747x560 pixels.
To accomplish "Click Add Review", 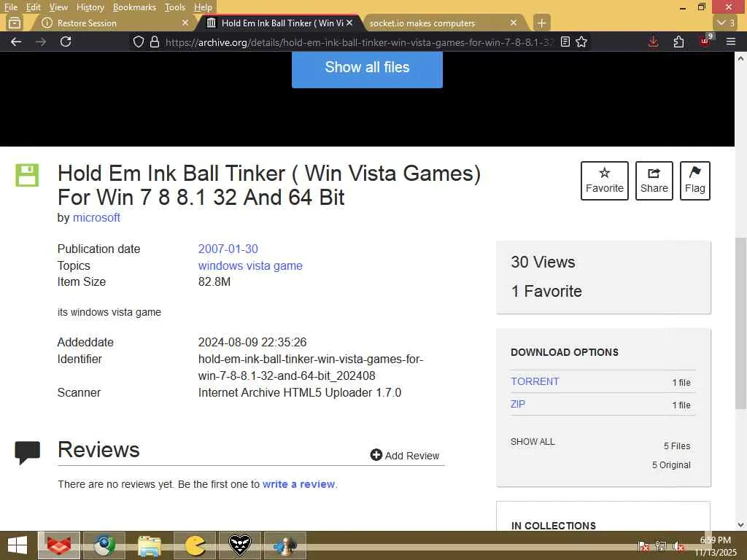I will pos(404,455).
